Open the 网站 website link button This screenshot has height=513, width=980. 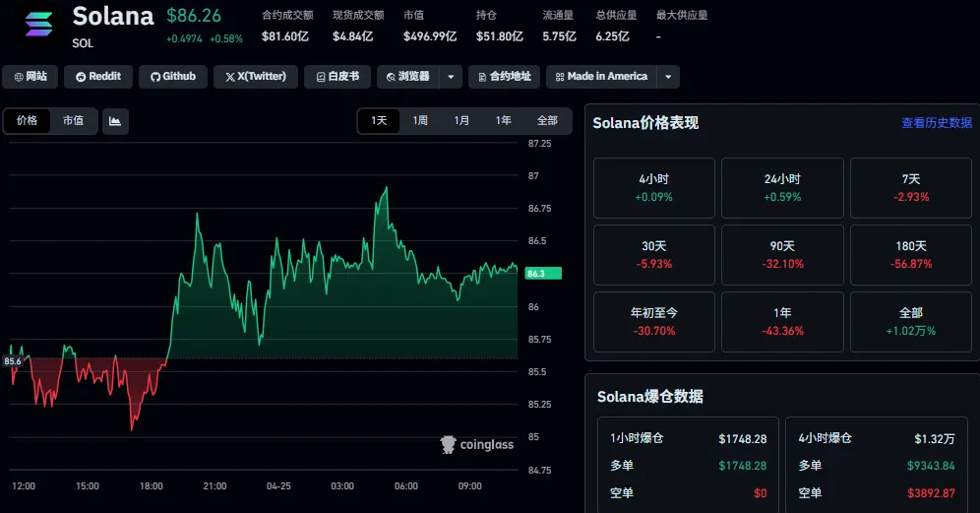click(30, 77)
